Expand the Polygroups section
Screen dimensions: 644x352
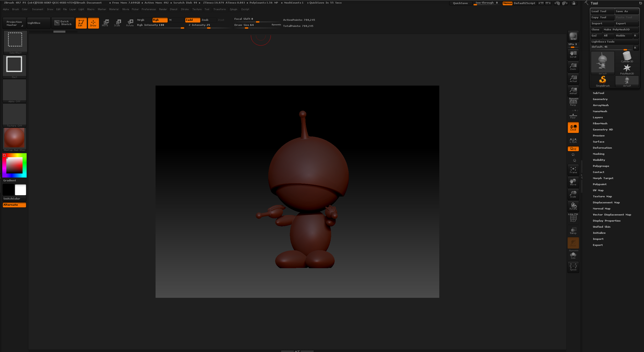tap(601, 166)
